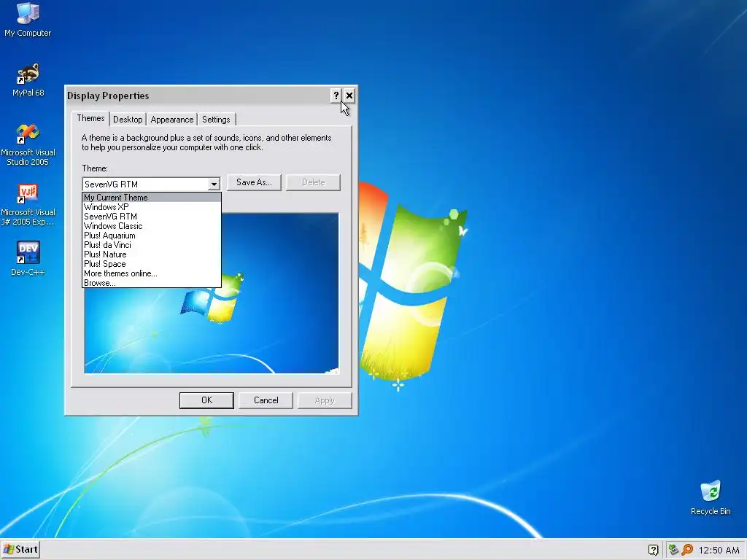Click the greyed-out Delete button
This screenshot has width=747, height=560.
[x=313, y=182]
